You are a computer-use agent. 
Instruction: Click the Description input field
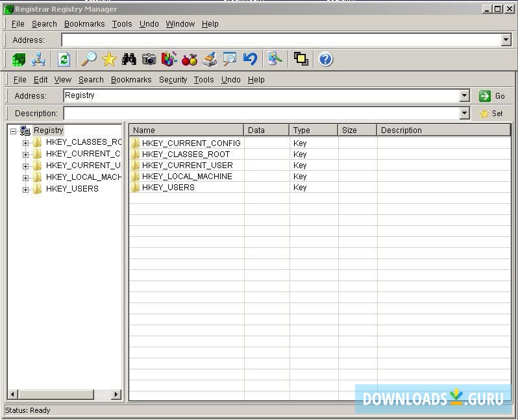pyautogui.click(x=262, y=114)
